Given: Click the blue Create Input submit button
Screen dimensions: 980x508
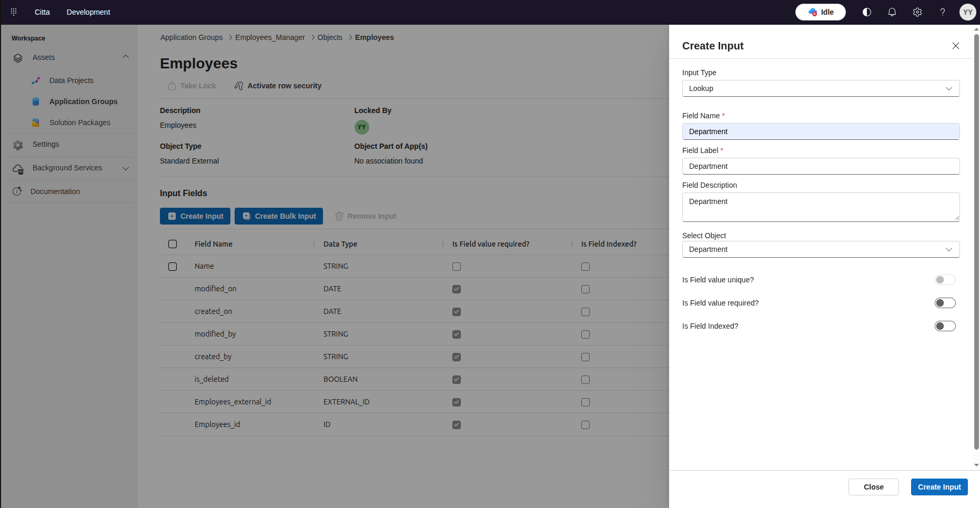Looking at the screenshot, I should coord(939,487).
